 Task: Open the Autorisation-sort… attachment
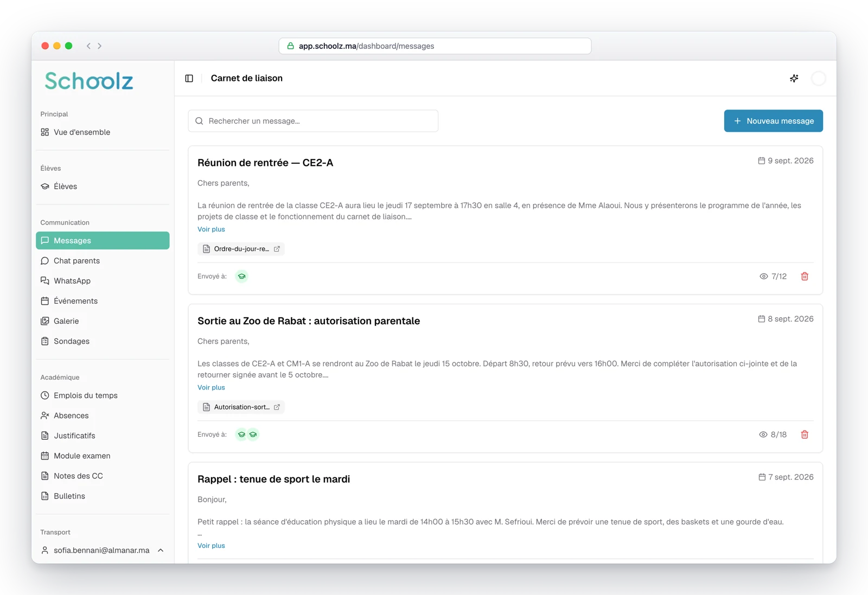241,407
